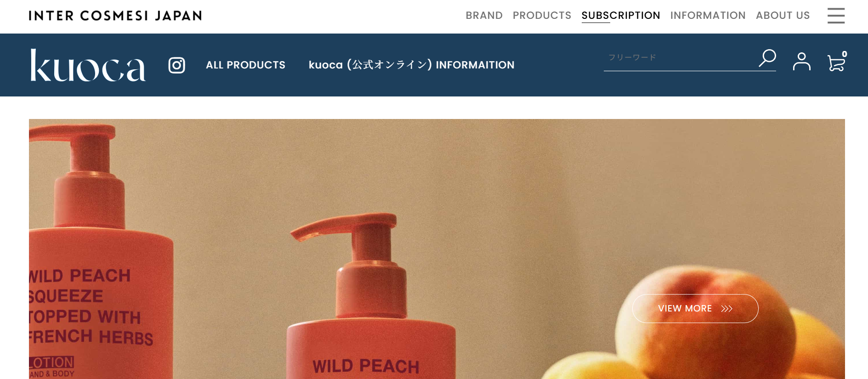Open the INFORMATION menu item
This screenshot has width=868, height=379.
[708, 16]
